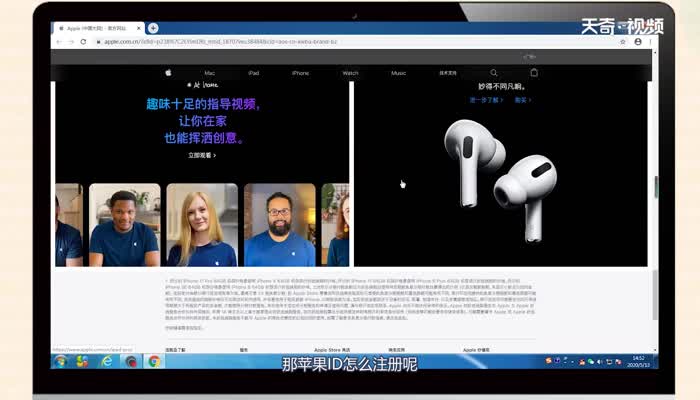Click the 进一步了解 link for AirPods Pro
The width and height of the screenshot is (700, 400).
coord(486,100)
